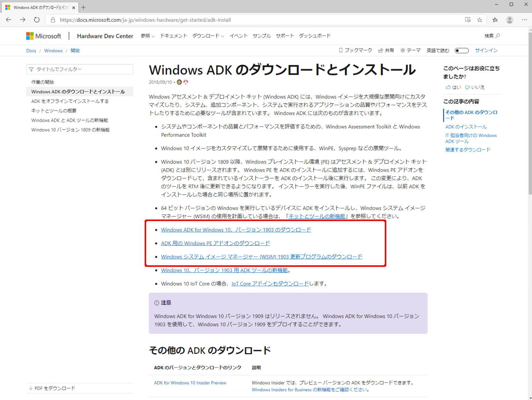Open the ドキュメント menu item
This screenshot has width=532, height=400.
pos(174,36)
